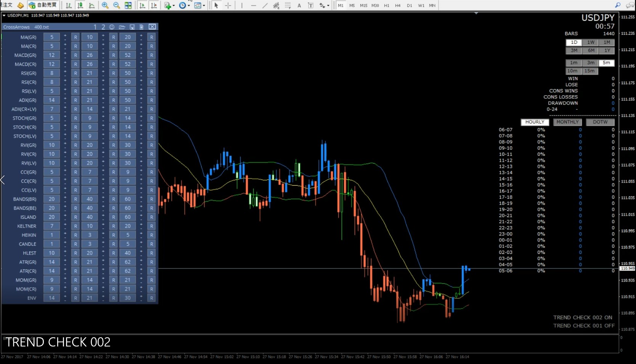Select the crosshair tool
Screen dimensions: 636x364
(228, 5)
